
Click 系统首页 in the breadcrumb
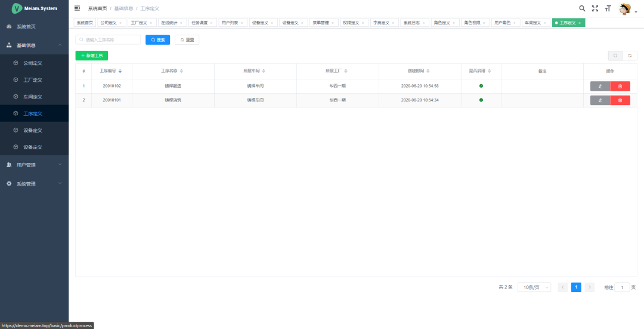[x=97, y=8]
